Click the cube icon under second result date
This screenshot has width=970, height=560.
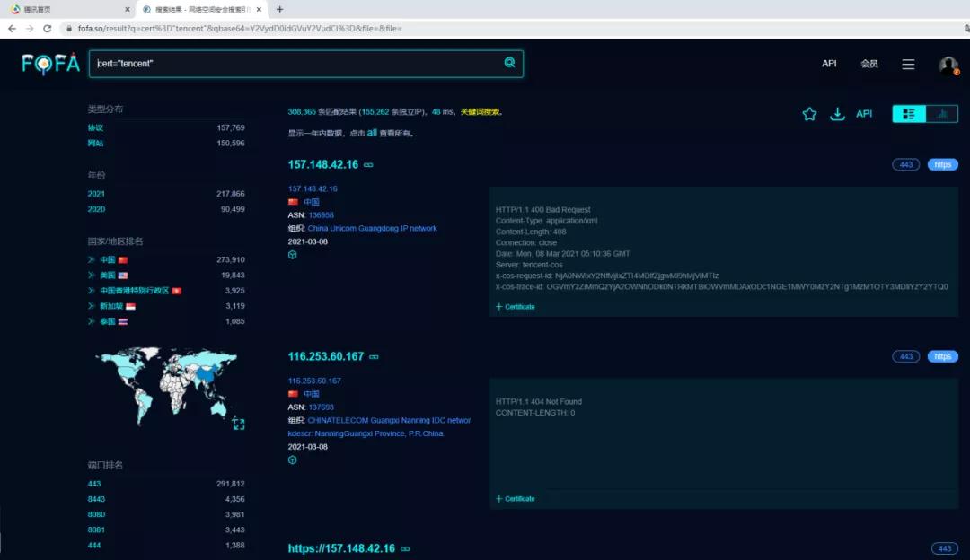(x=293, y=459)
